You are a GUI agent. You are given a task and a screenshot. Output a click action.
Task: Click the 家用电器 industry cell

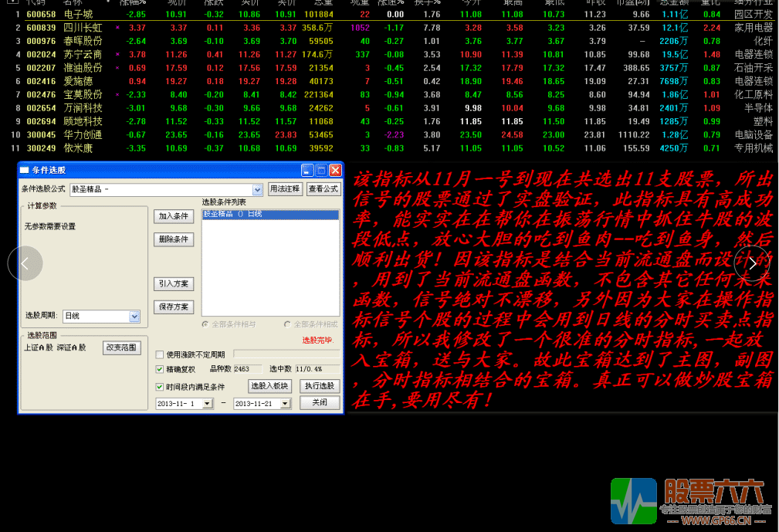[754, 28]
